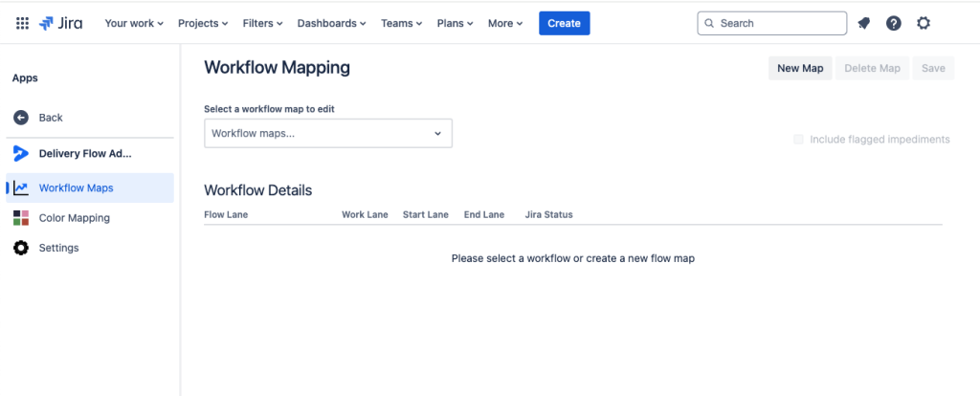Select Settings in sidebar
This screenshot has height=396, width=980.
click(90, 248)
